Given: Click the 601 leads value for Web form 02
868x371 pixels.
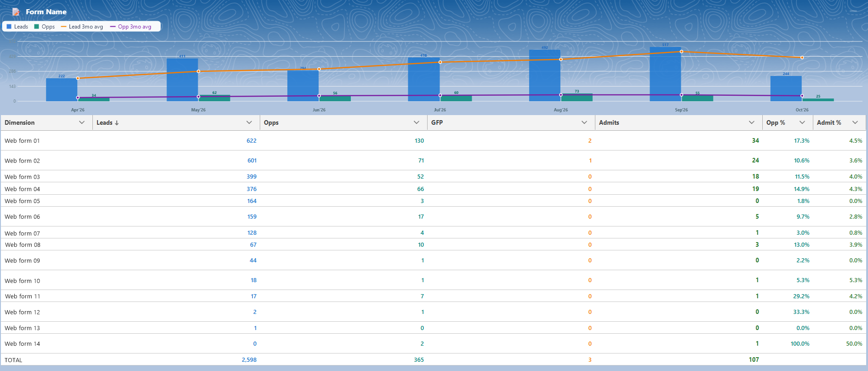Looking at the screenshot, I should click(x=252, y=161).
